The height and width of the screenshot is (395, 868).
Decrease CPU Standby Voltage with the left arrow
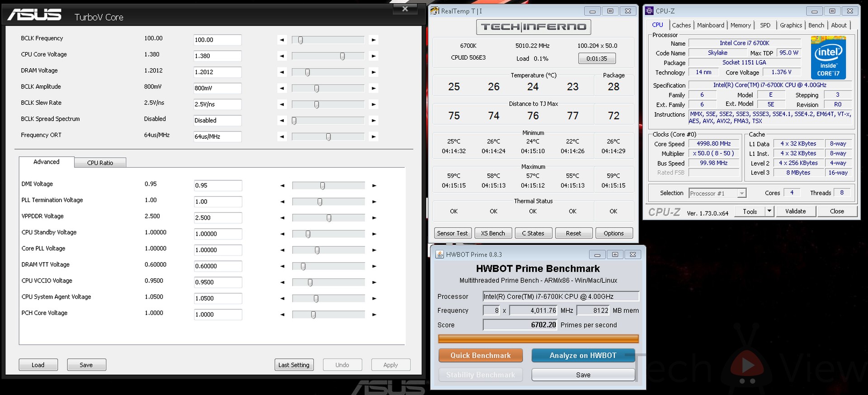pyautogui.click(x=283, y=234)
